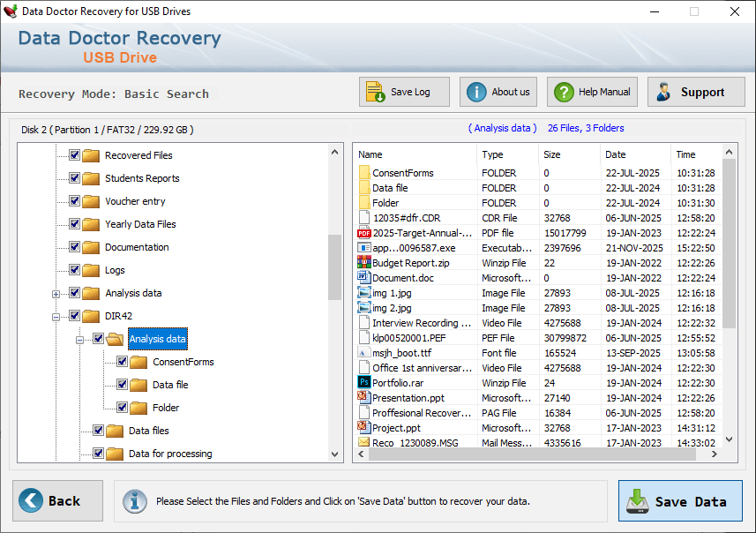Select the Office 1st anniversar video row
This screenshot has height=533, width=756.
[x=539, y=368]
